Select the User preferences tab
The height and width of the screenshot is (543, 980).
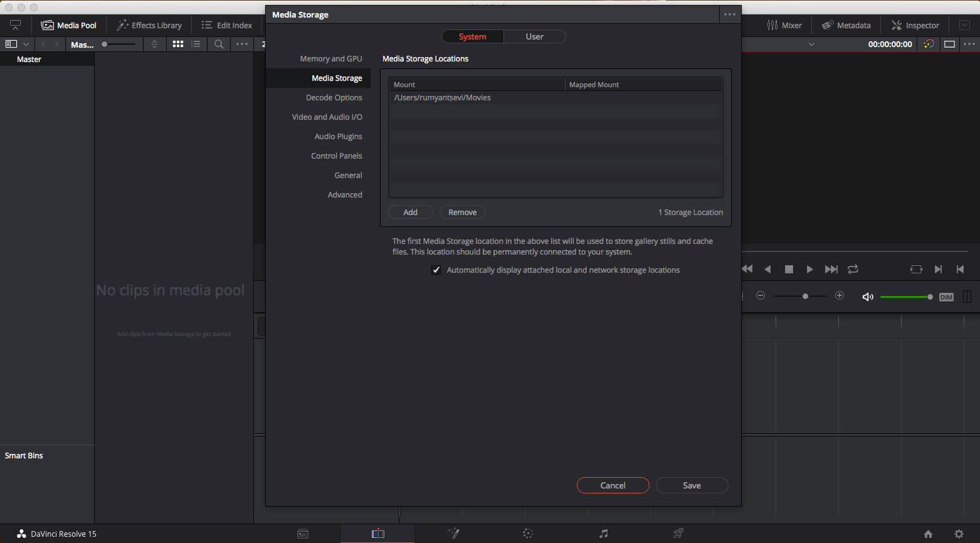535,36
